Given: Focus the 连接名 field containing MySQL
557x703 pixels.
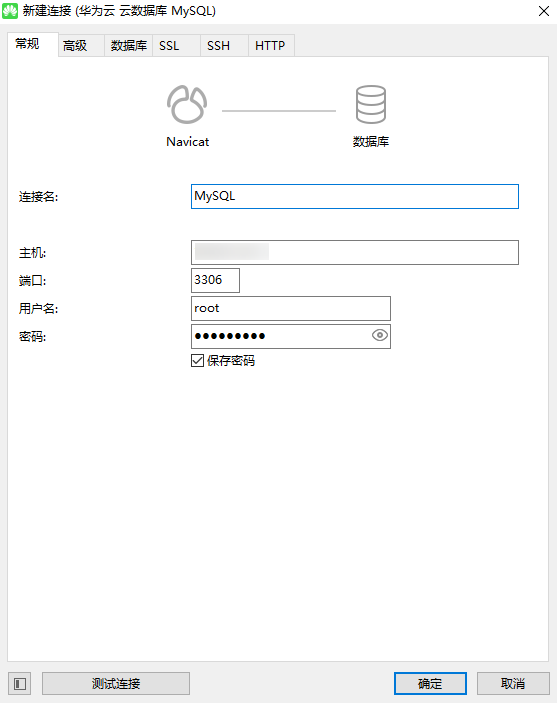Looking at the screenshot, I should pyautogui.click(x=355, y=196).
